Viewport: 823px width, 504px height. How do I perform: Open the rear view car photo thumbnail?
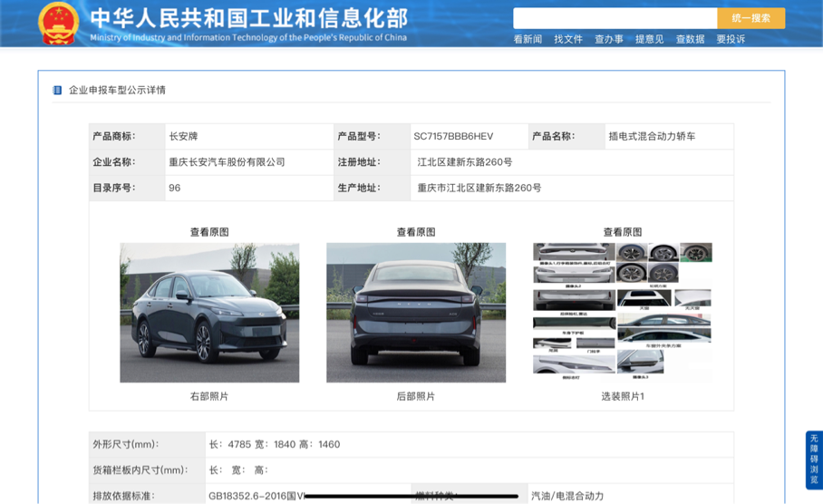click(416, 313)
